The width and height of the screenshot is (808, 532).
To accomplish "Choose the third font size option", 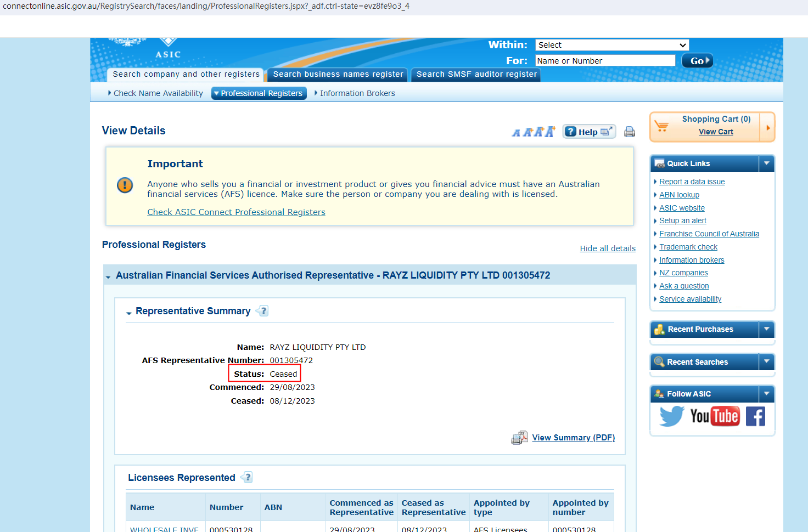I will click(x=538, y=132).
